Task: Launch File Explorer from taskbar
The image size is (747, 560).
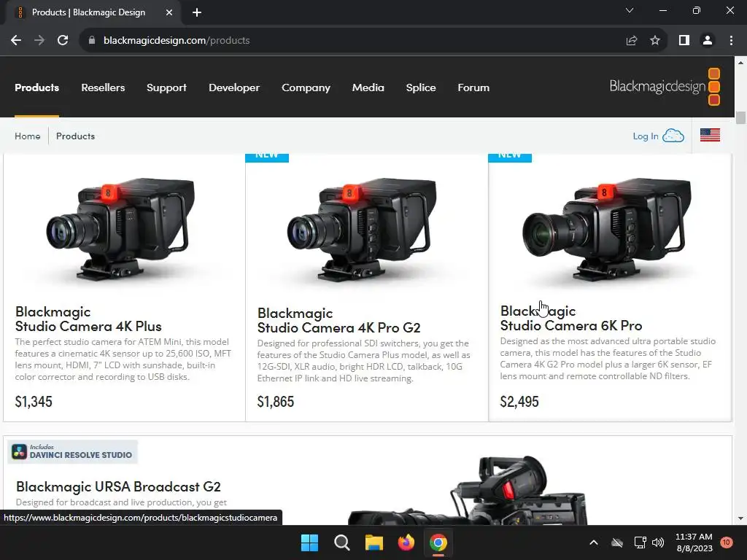Action: [374, 542]
